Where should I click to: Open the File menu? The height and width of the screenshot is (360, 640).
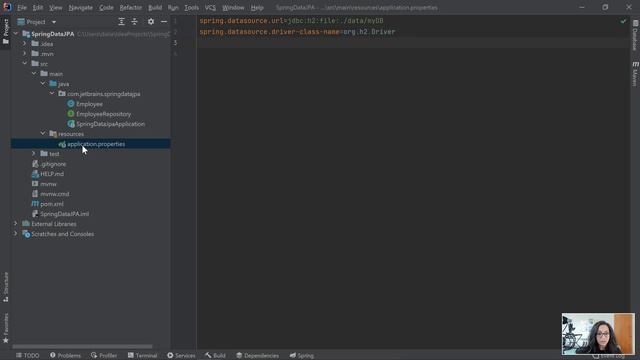tap(22, 8)
